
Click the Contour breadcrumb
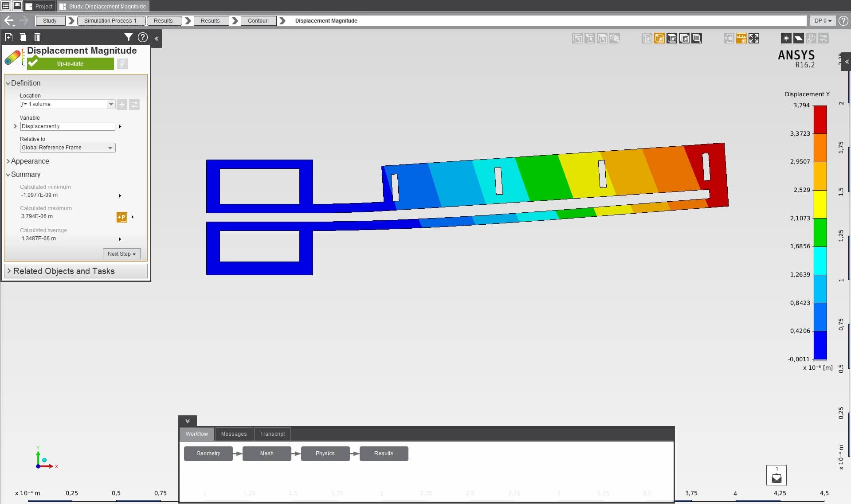(258, 21)
